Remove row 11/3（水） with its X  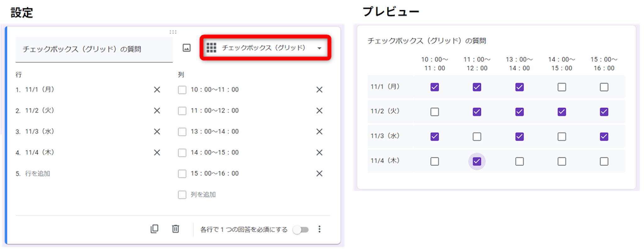[x=157, y=132]
